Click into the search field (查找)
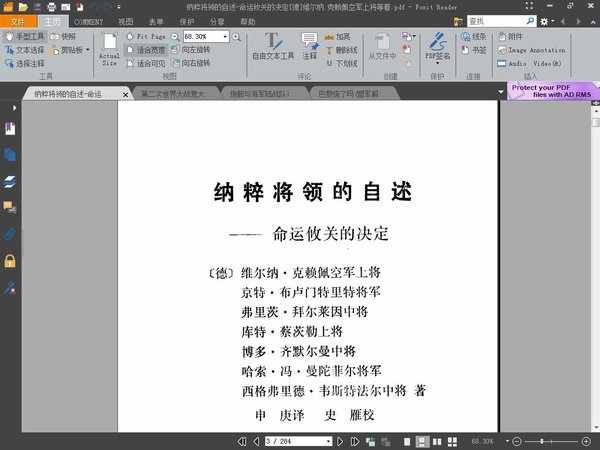Image resolution: width=600 pixels, height=450 pixels. [496, 21]
